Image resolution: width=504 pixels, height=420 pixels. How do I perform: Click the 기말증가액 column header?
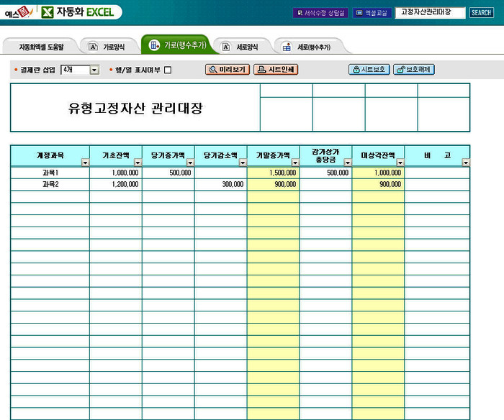(273, 156)
